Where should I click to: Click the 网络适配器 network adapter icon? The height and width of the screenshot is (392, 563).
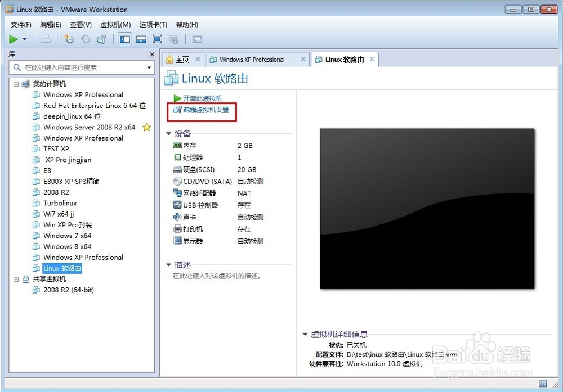(177, 193)
